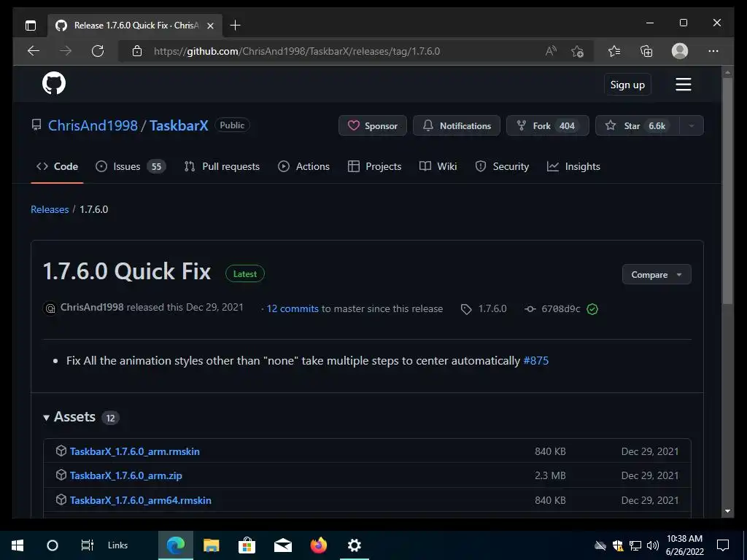The width and height of the screenshot is (747, 560).
Task: Download TaskbarX_1.7.6.0_arm64.rmskin
Action: click(141, 500)
